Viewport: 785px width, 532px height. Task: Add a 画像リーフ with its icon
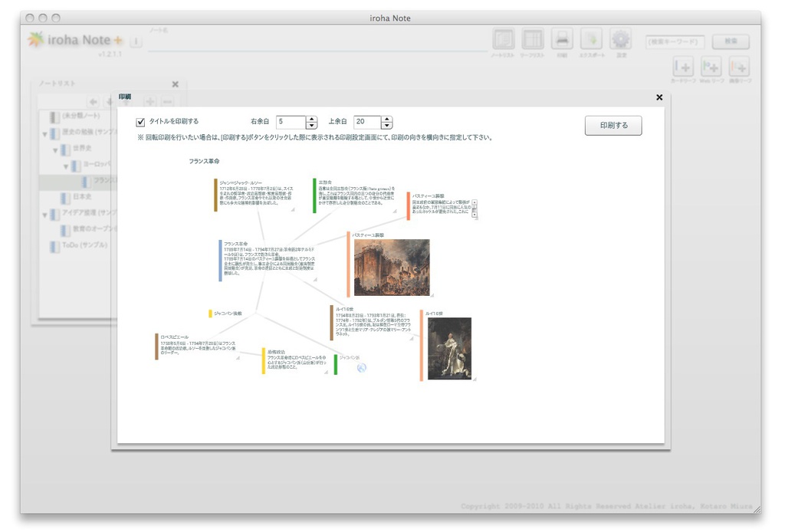tap(739, 67)
